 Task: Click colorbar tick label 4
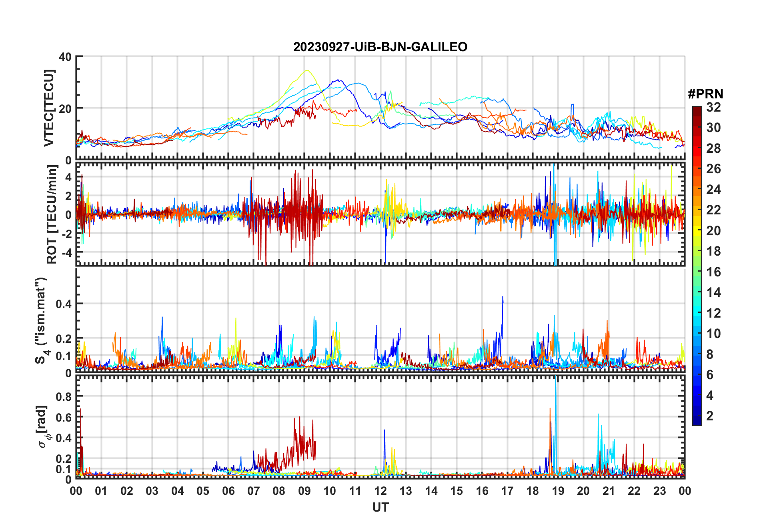710,396
